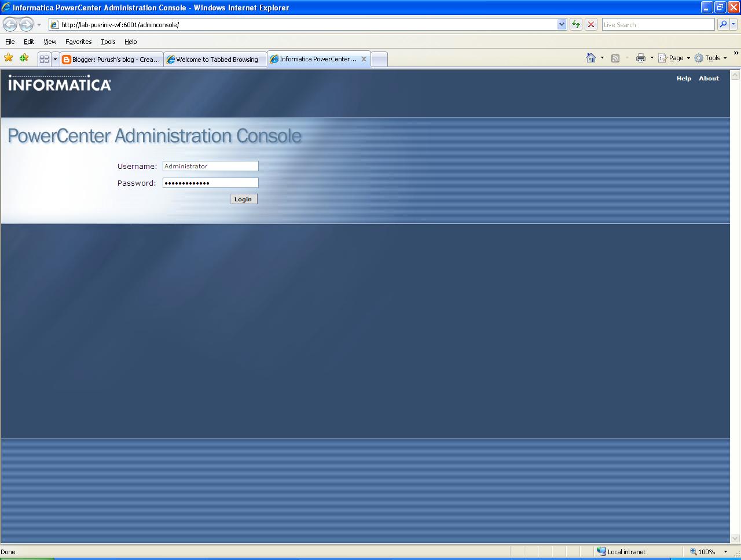
Task: Open the Page command bar menu
Action: click(x=674, y=58)
